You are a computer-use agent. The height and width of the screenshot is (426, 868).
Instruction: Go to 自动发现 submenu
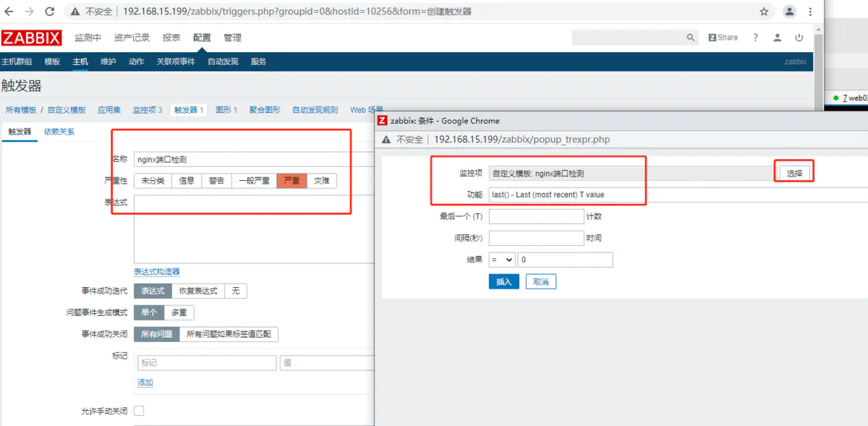(223, 61)
